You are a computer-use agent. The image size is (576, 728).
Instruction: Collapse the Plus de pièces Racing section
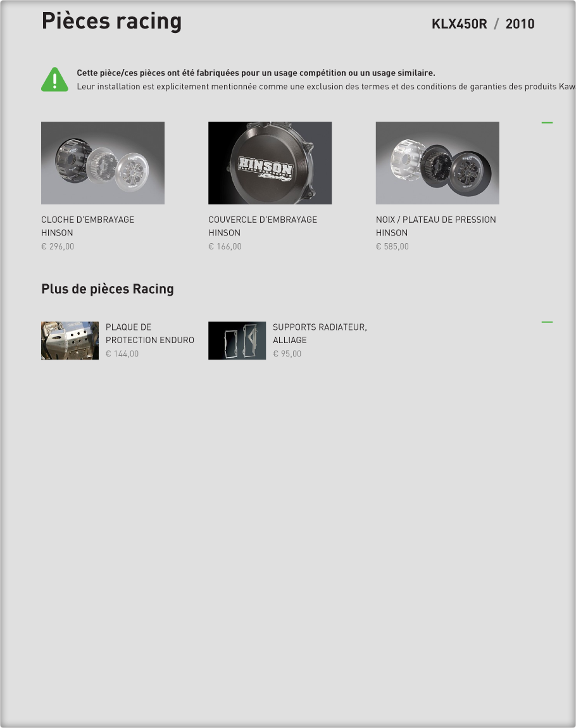click(x=548, y=322)
